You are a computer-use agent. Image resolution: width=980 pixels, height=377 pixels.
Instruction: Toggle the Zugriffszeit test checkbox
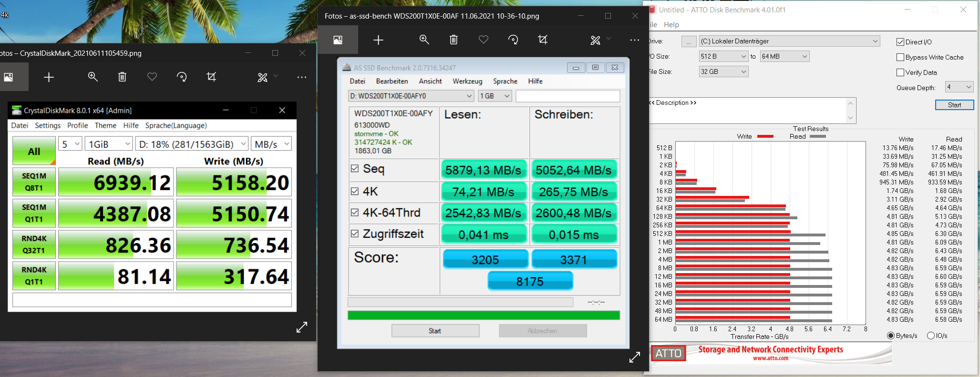point(355,234)
